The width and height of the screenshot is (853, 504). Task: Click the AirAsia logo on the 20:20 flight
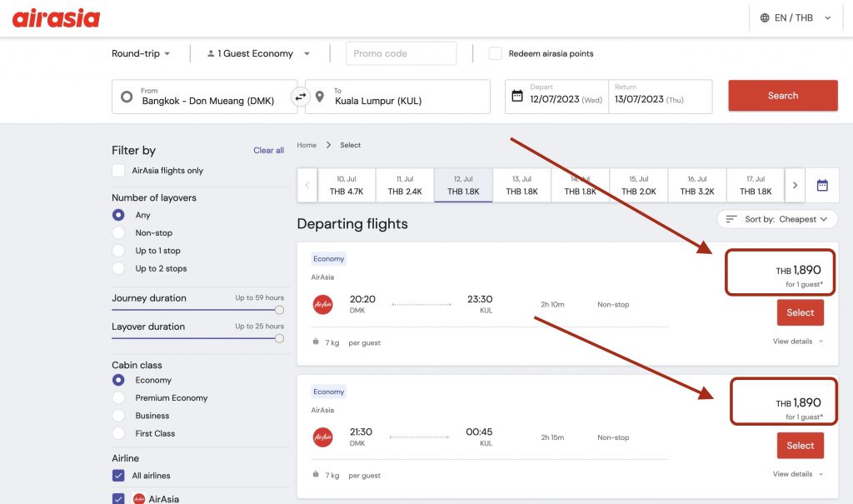(322, 305)
